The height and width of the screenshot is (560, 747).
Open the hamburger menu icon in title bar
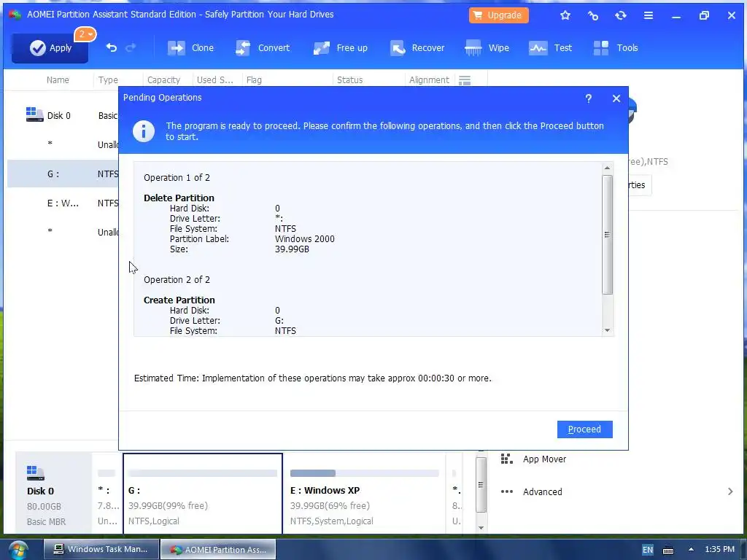point(649,15)
